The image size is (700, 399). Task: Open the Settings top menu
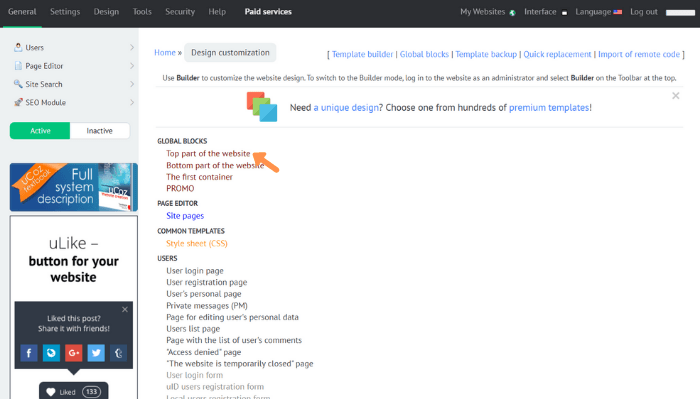coord(65,12)
